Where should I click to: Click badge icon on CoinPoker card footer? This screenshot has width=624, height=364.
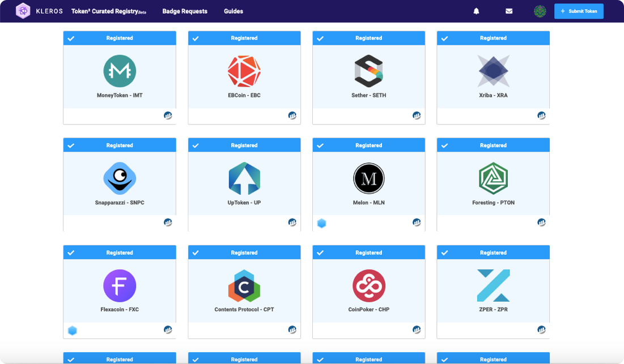click(x=417, y=330)
